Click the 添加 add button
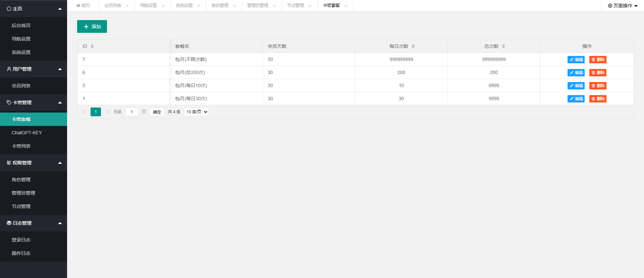 click(92, 26)
